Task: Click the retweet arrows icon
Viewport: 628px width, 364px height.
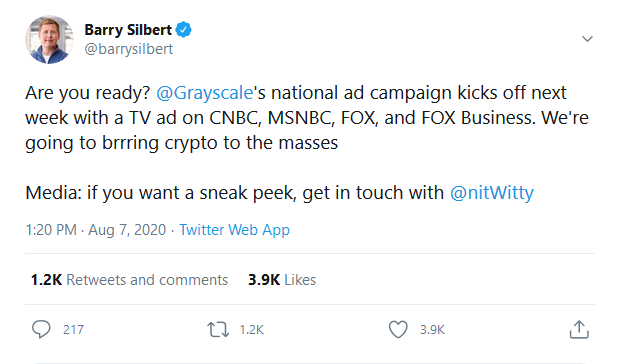Action: 218,330
